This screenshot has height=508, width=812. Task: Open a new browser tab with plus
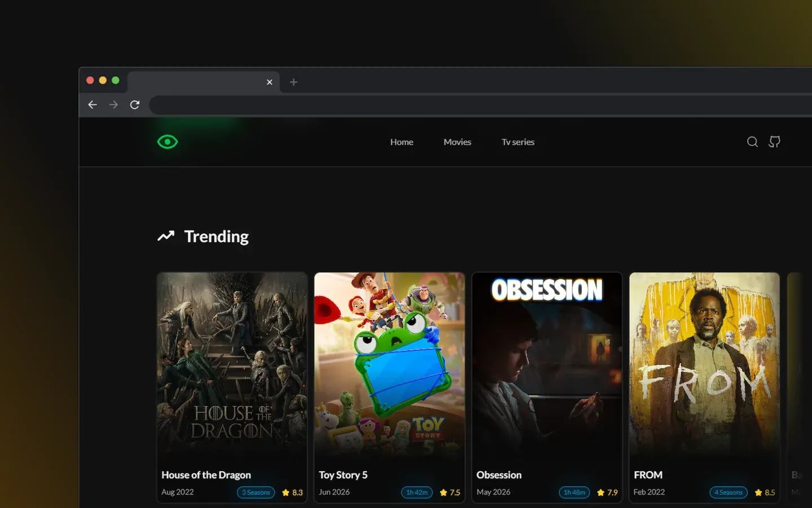pos(293,82)
